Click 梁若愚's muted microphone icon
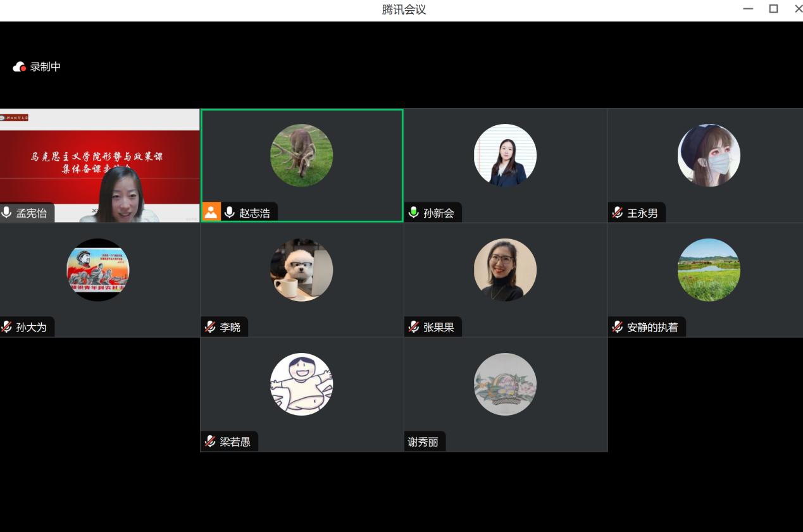 210,442
